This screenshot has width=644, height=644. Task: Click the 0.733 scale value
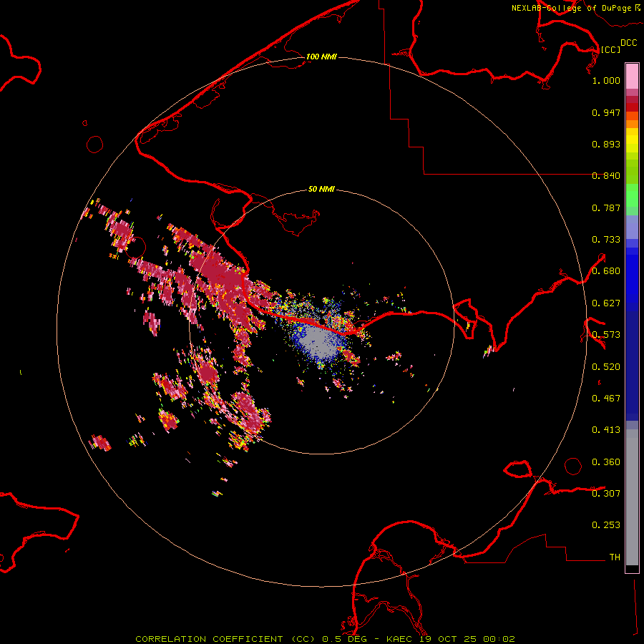pyautogui.click(x=606, y=240)
